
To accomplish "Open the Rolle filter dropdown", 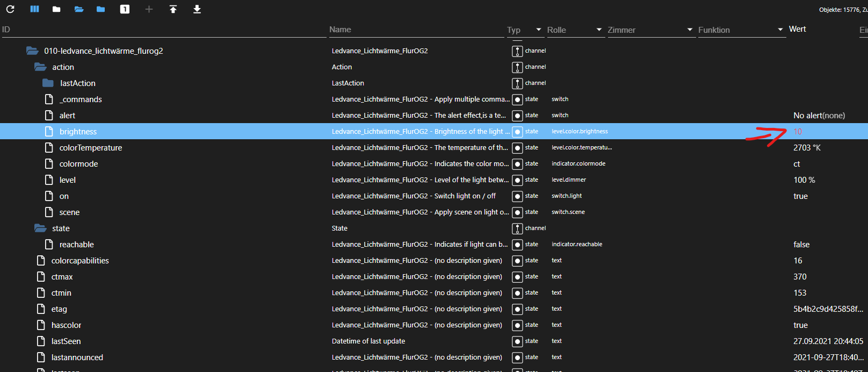I will [x=599, y=30].
